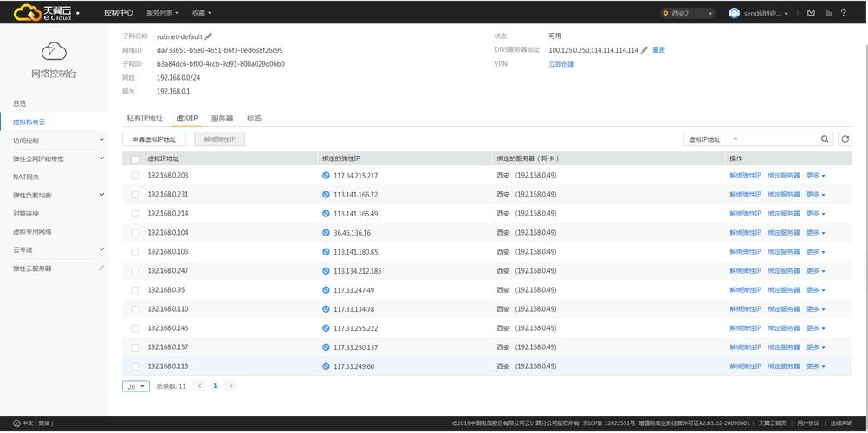The width and height of the screenshot is (868, 433).
Task: Check the box for 192.168.0.104
Action: coord(135,233)
